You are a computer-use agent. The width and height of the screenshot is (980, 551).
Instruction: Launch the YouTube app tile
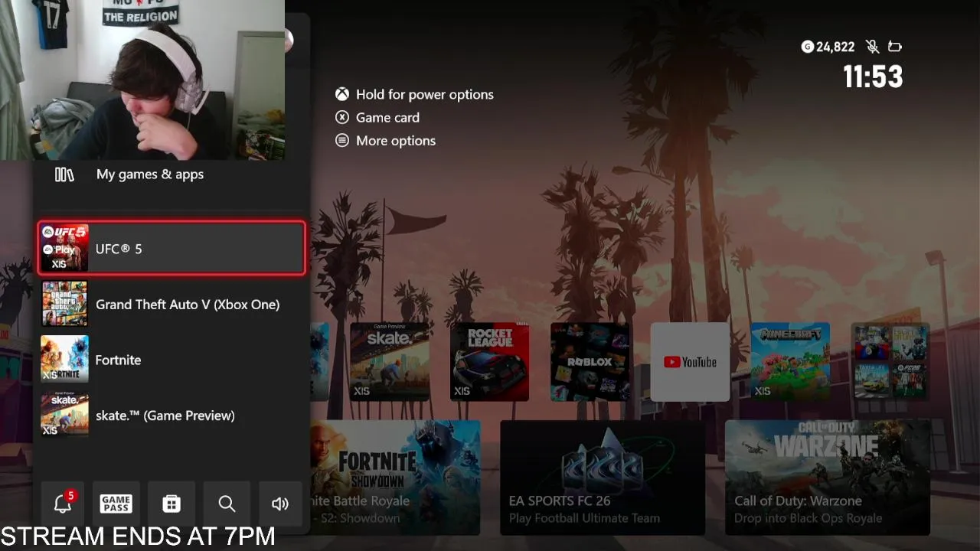[x=690, y=362]
